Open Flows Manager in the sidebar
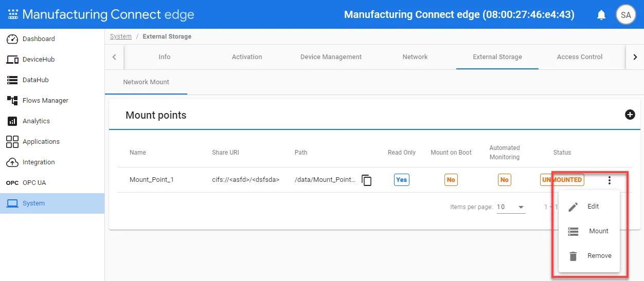 point(45,101)
